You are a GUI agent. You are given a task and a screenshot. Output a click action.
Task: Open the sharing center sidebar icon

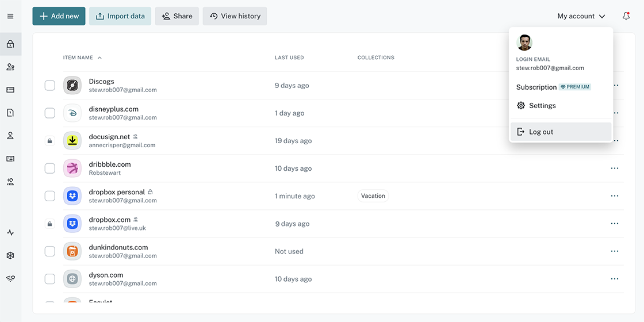click(10, 67)
